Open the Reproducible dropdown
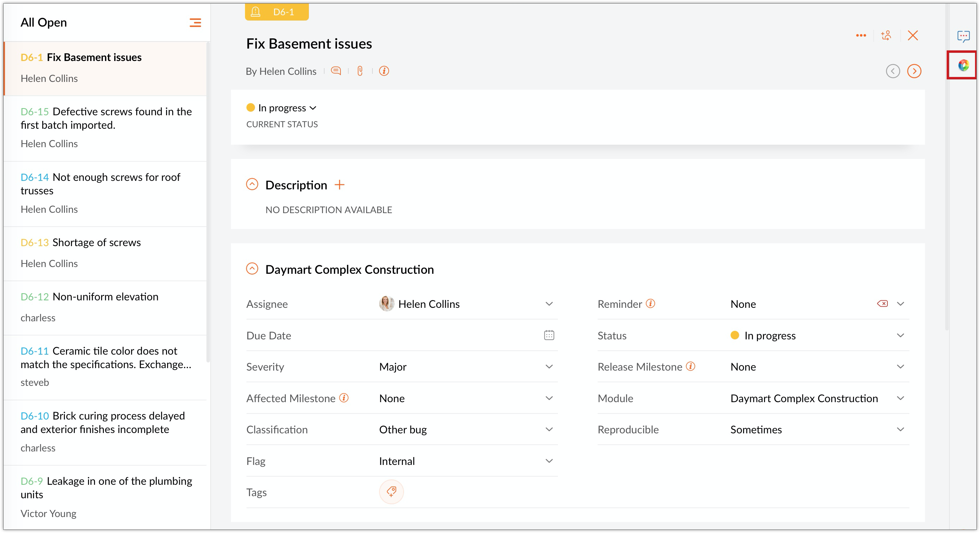The height and width of the screenshot is (533, 980). tap(900, 429)
